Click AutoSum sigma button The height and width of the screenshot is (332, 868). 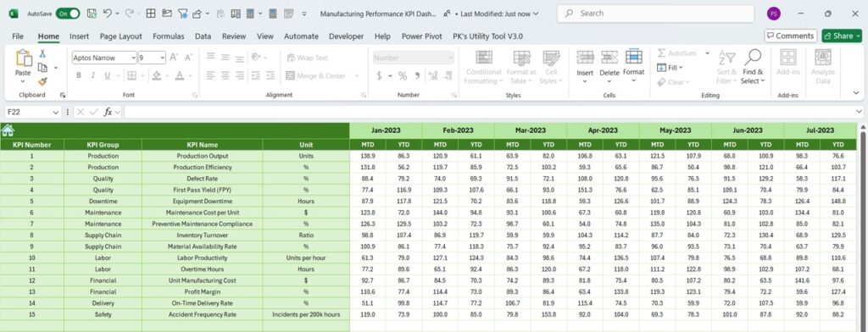pos(676,53)
